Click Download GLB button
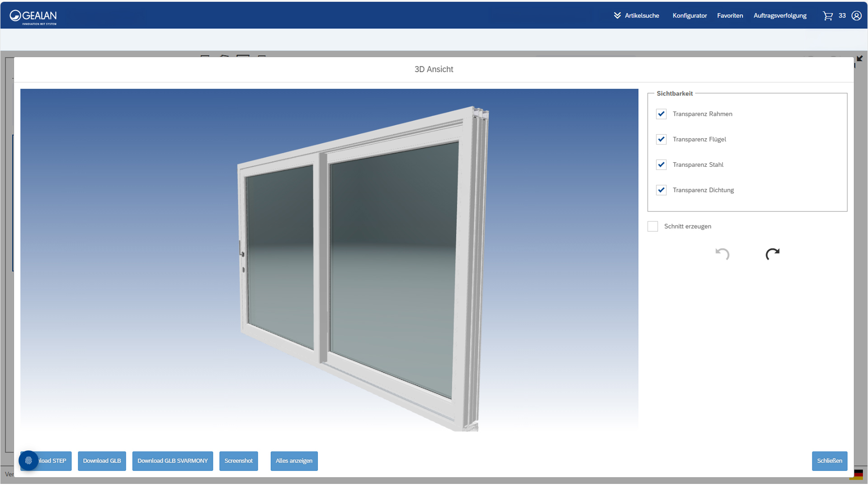 [x=102, y=461]
